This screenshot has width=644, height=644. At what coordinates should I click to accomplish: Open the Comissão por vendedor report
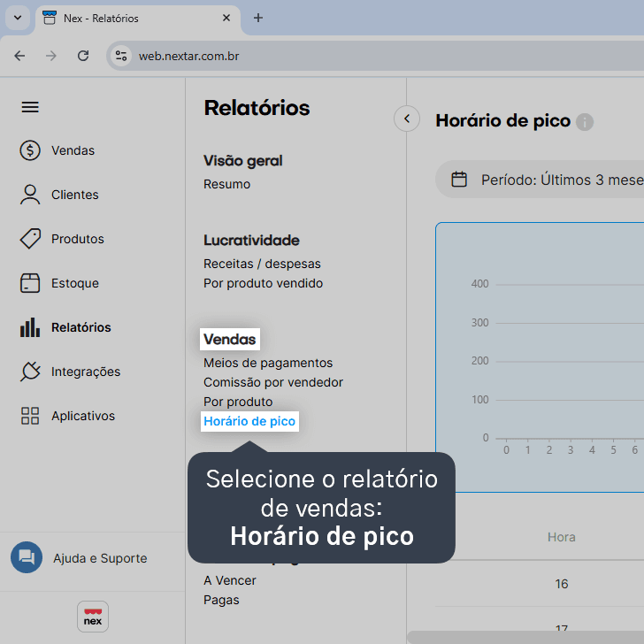(273, 382)
